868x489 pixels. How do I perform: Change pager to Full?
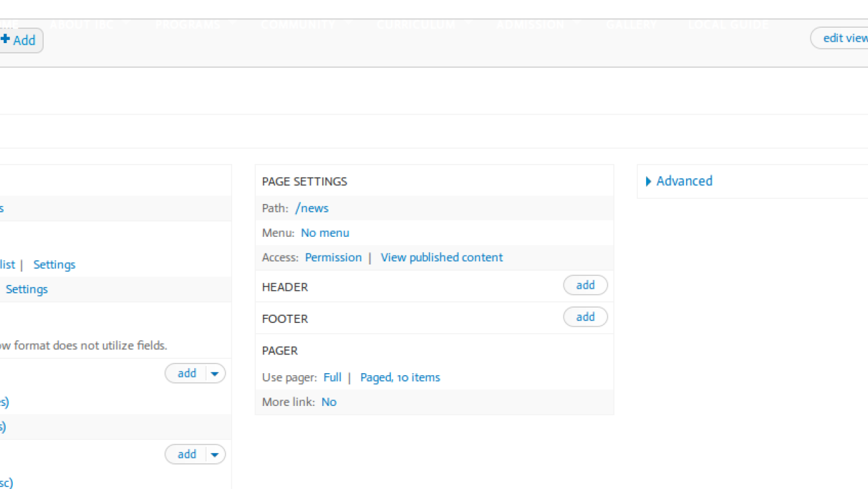[332, 377]
